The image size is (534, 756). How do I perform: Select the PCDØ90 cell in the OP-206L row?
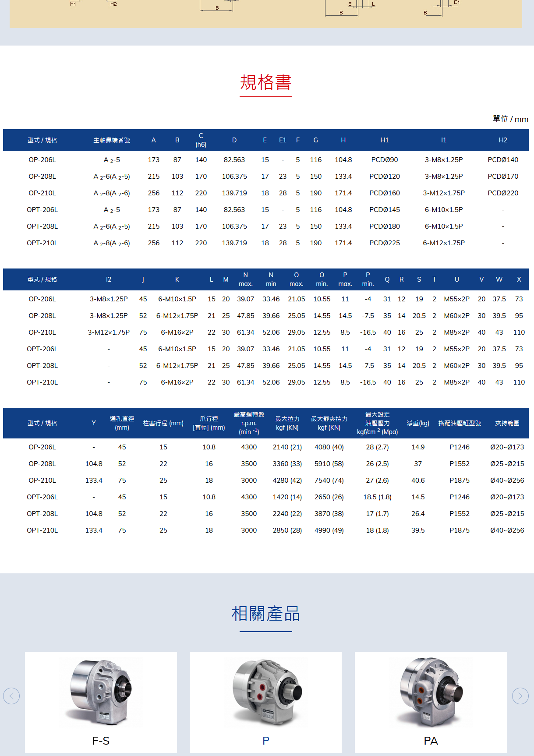[x=384, y=160]
